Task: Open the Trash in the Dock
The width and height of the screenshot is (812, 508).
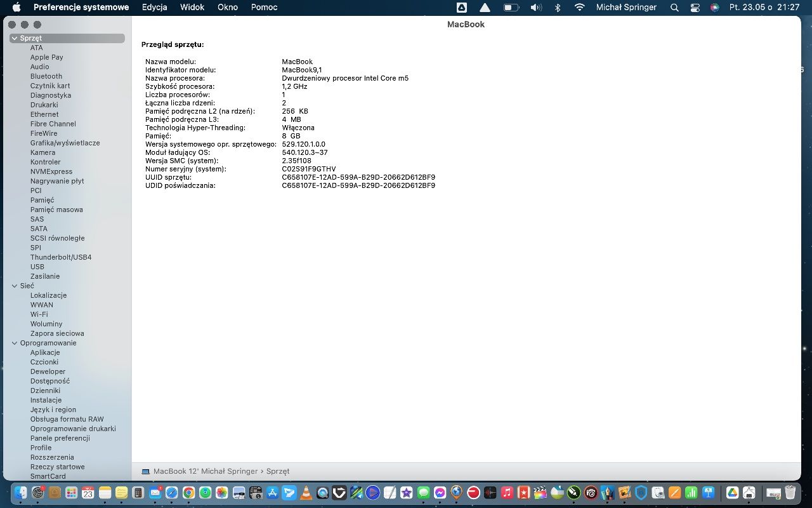Action: click(790, 492)
